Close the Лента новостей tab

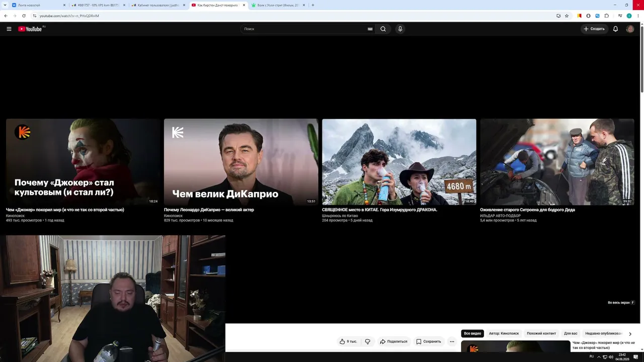(x=64, y=5)
